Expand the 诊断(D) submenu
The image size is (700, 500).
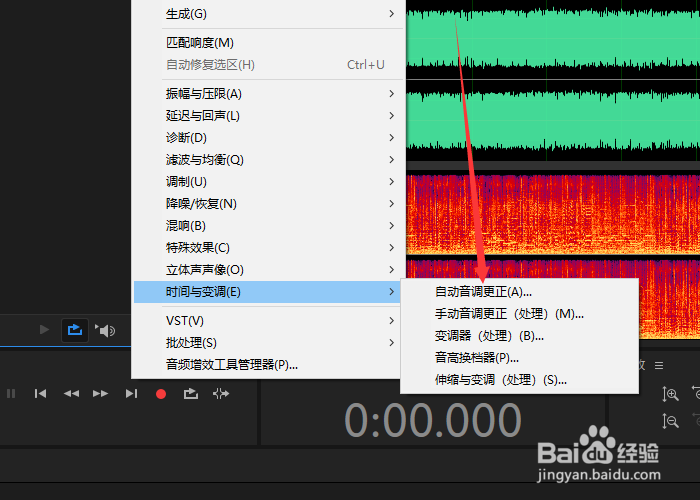(268, 138)
